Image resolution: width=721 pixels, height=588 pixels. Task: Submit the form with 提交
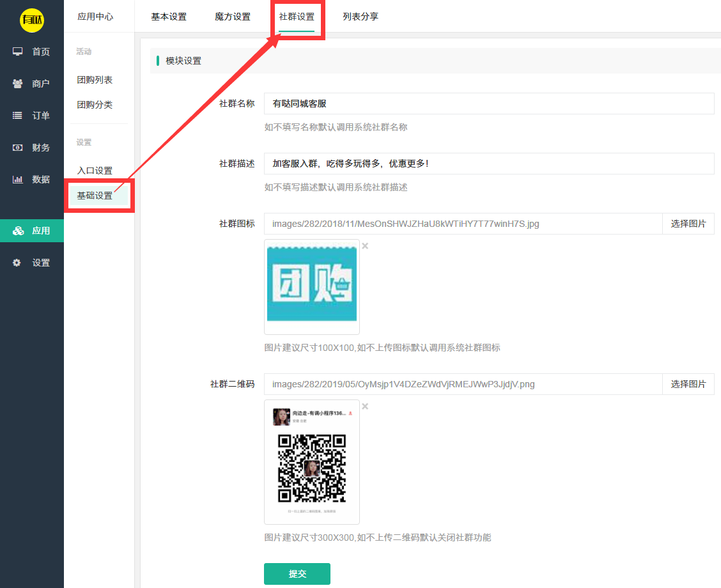pyautogui.click(x=297, y=574)
